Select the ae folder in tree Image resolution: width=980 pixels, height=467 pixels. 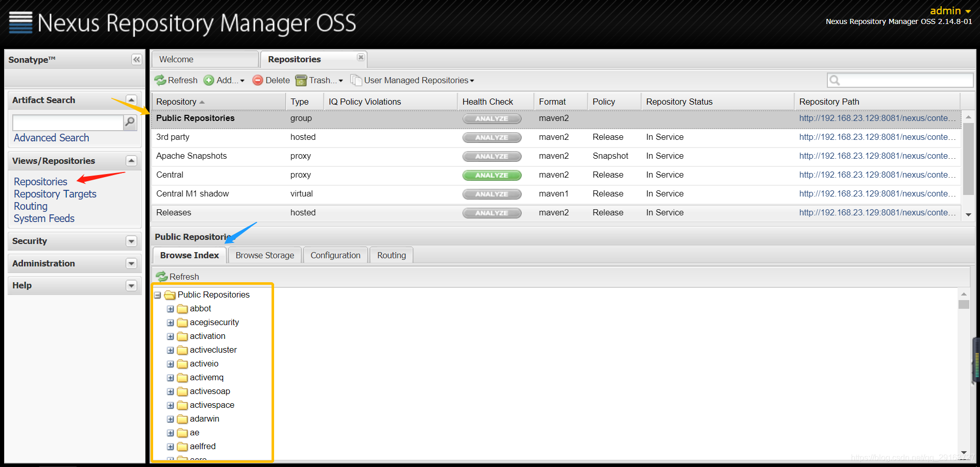point(194,433)
